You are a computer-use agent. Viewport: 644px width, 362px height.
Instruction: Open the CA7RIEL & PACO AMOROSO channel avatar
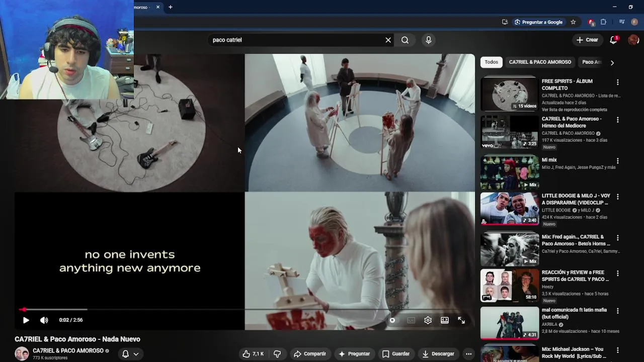pyautogui.click(x=22, y=354)
